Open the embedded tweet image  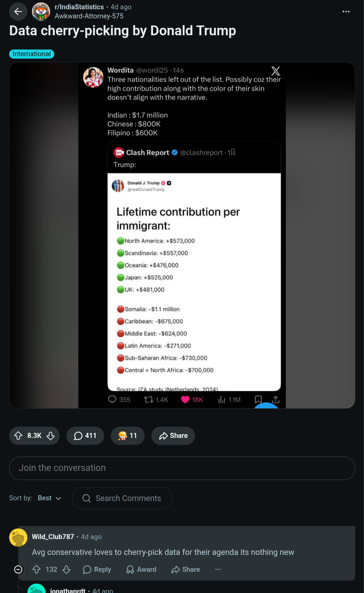pyautogui.click(x=182, y=235)
